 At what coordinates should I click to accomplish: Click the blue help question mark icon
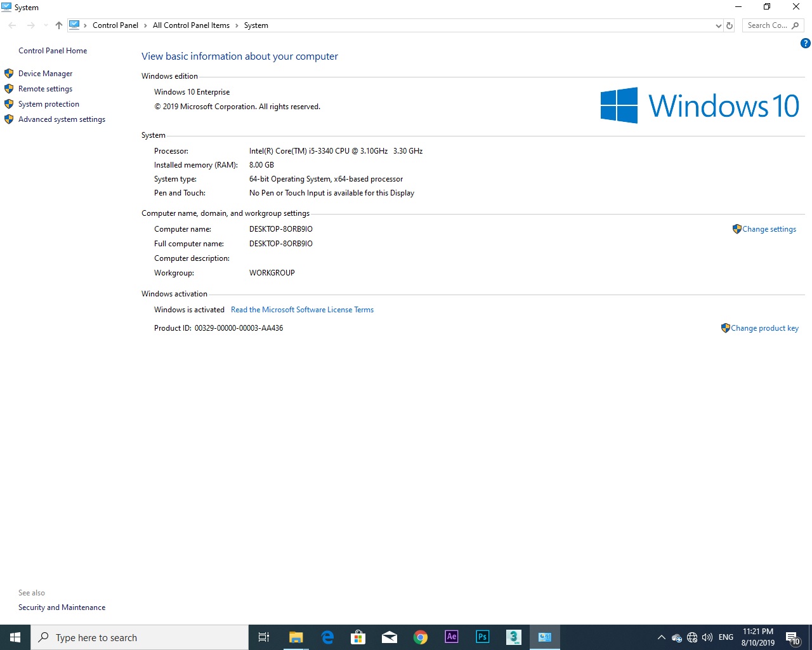(805, 44)
